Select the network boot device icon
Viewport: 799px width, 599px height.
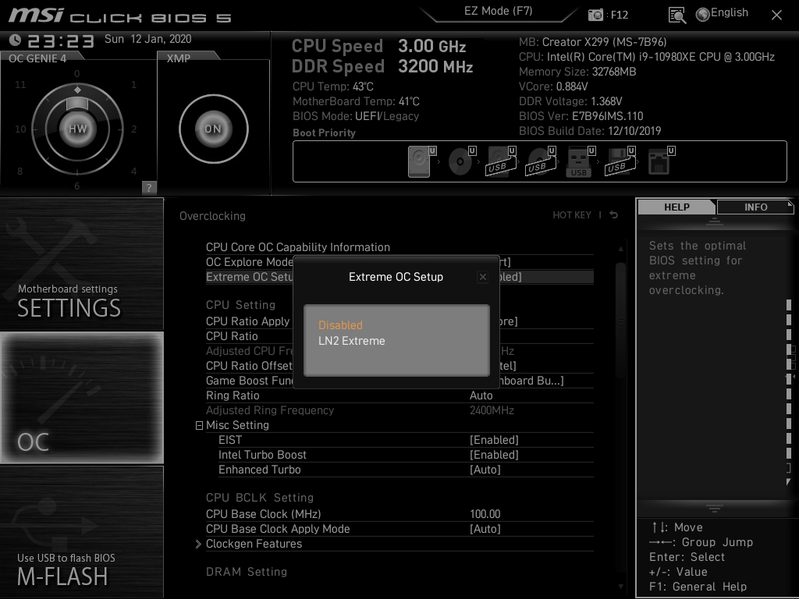[x=661, y=161]
